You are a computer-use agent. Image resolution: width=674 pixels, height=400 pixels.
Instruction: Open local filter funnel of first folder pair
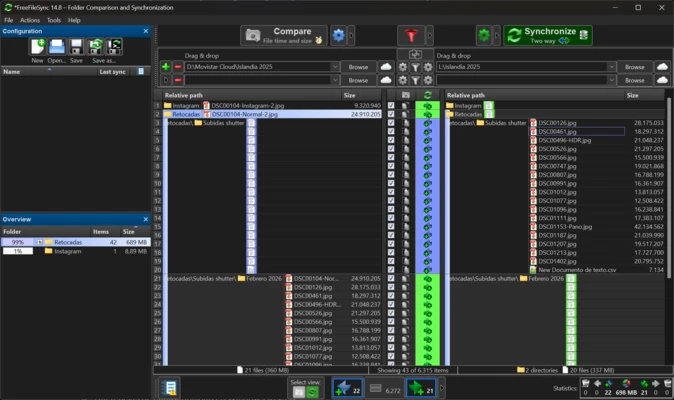click(x=415, y=67)
